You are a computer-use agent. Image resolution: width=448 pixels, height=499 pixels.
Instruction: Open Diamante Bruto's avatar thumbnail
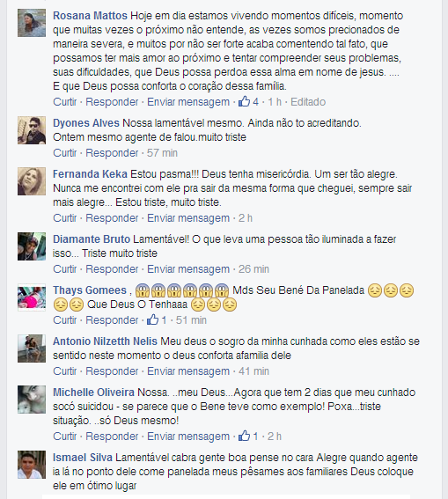pyautogui.click(x=32, y=246)
